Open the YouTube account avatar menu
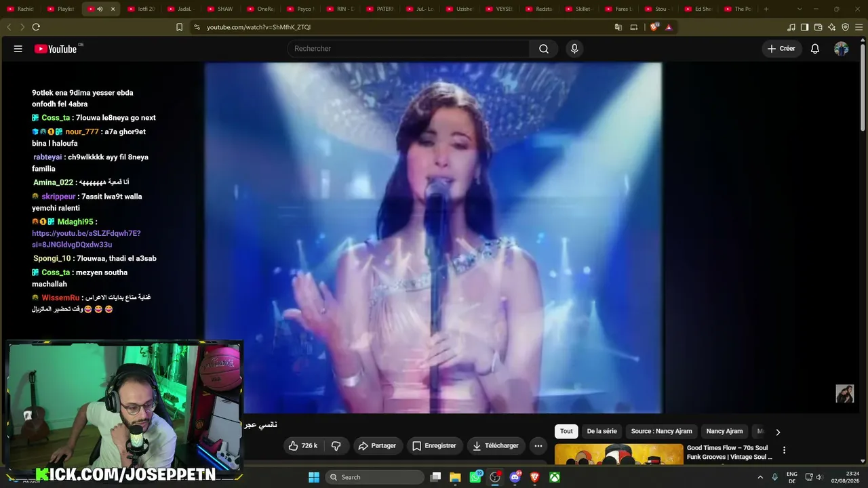The height and width of the screenshot is (488, 868). 841,49
